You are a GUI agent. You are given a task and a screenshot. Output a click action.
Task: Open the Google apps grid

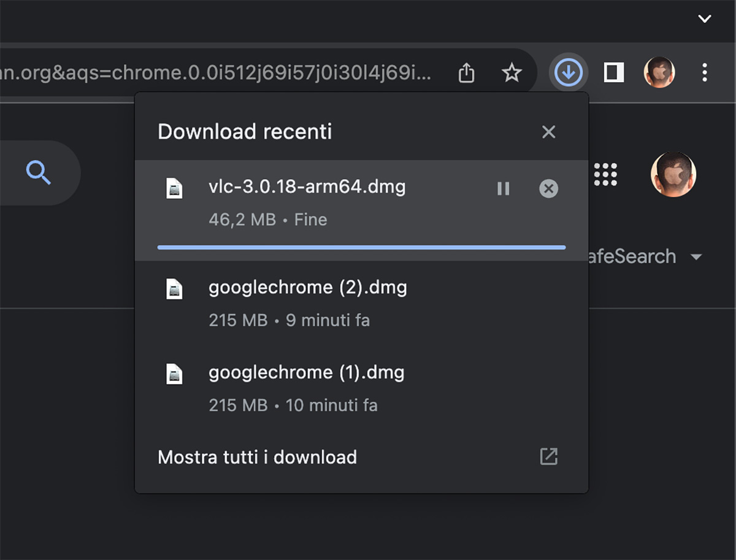(606, 175)
